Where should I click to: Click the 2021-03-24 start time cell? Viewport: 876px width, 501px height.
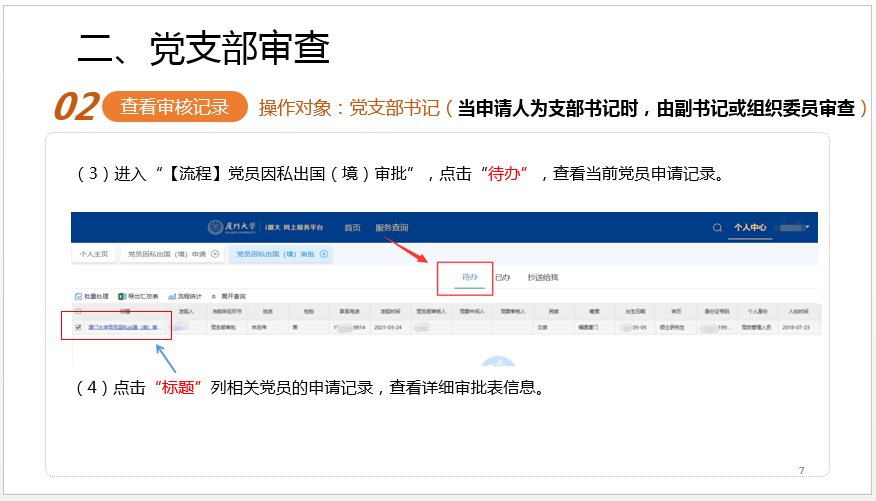pyautogui.click(x=388, y=327)
